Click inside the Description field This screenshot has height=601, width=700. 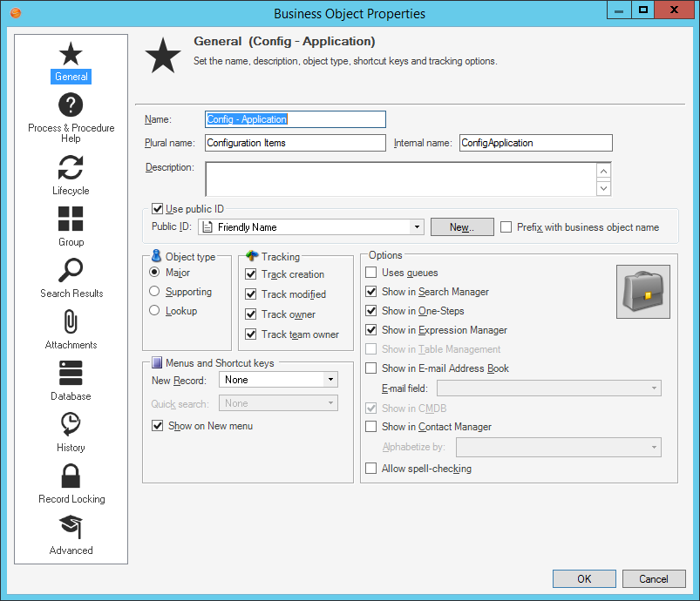click(392, 178)
